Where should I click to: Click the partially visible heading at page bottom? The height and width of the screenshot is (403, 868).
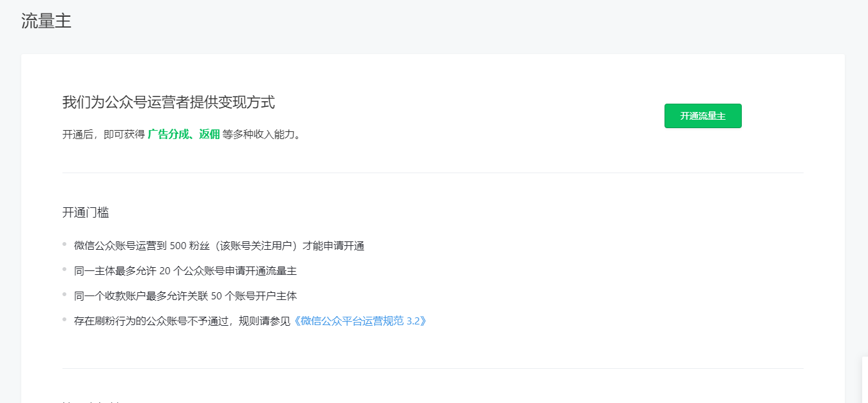91,402
